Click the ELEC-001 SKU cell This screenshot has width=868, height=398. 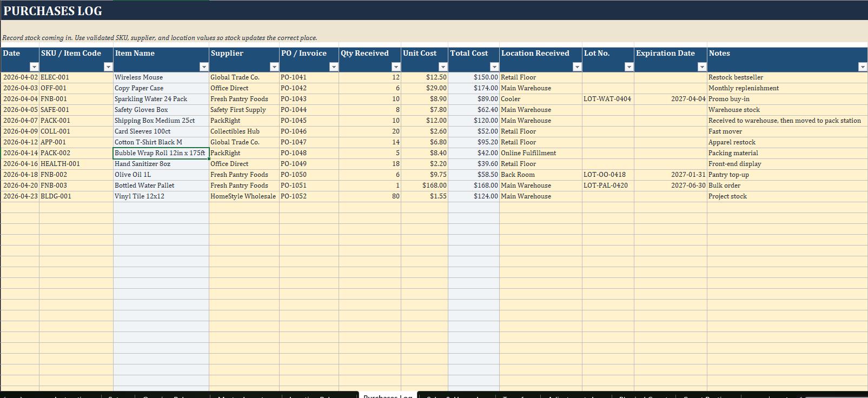point(76,77)
